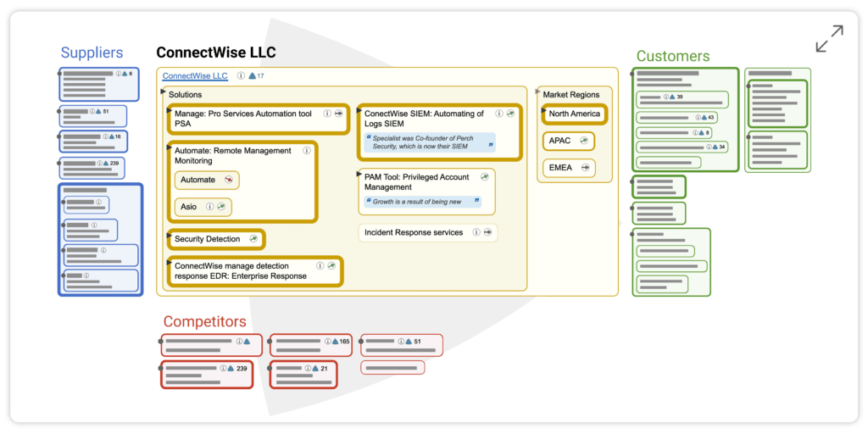Collapse the Market Regions section triangle

tap(538, 91)
